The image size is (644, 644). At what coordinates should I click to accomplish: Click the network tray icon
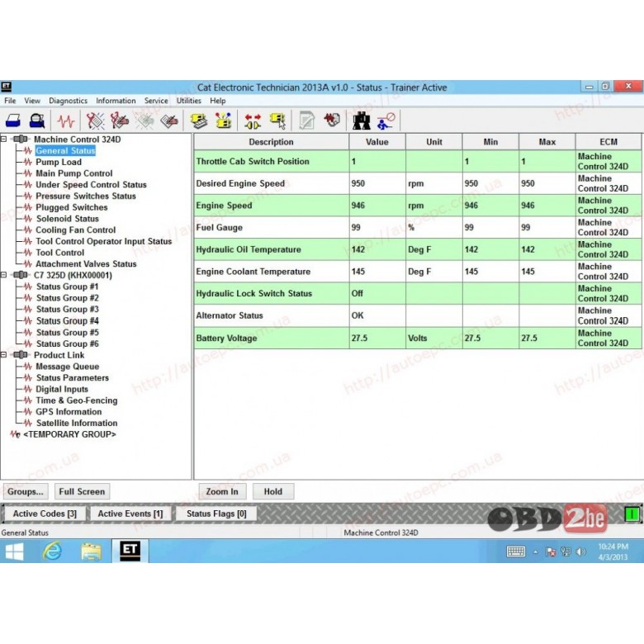click(566, 552)
